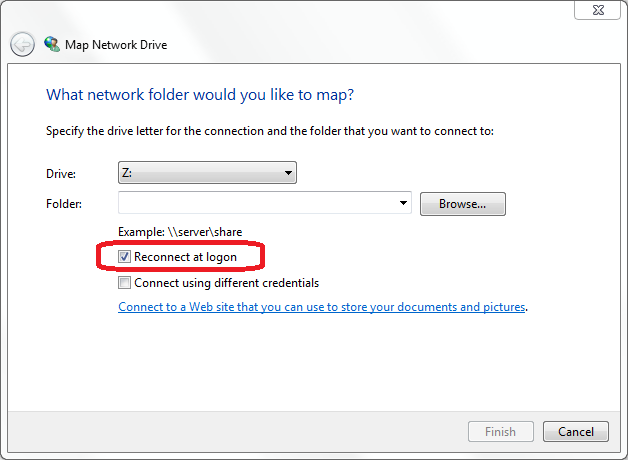
Task: Click the 'Drive:' field label
Action: pyautogui.click(x=61, y=174)
